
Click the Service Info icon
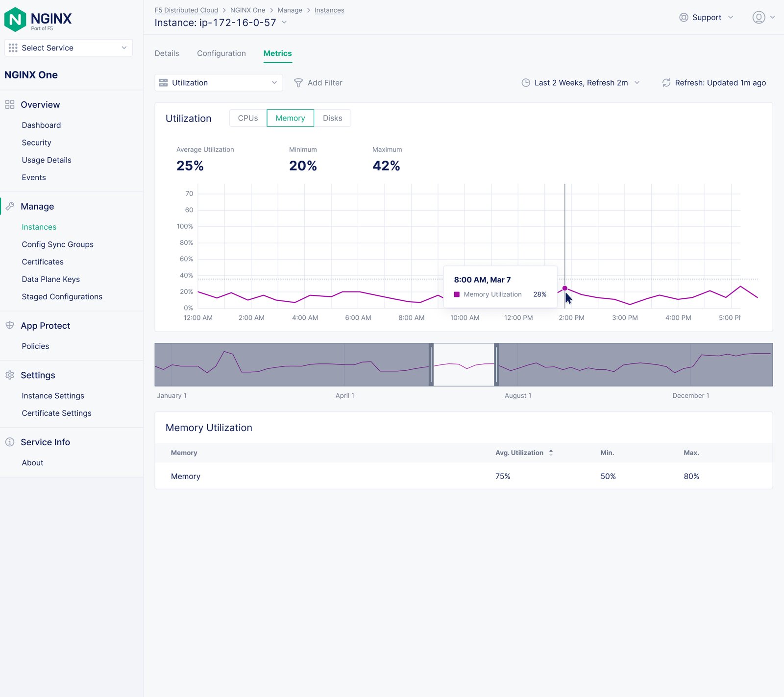tap(10, 442)
